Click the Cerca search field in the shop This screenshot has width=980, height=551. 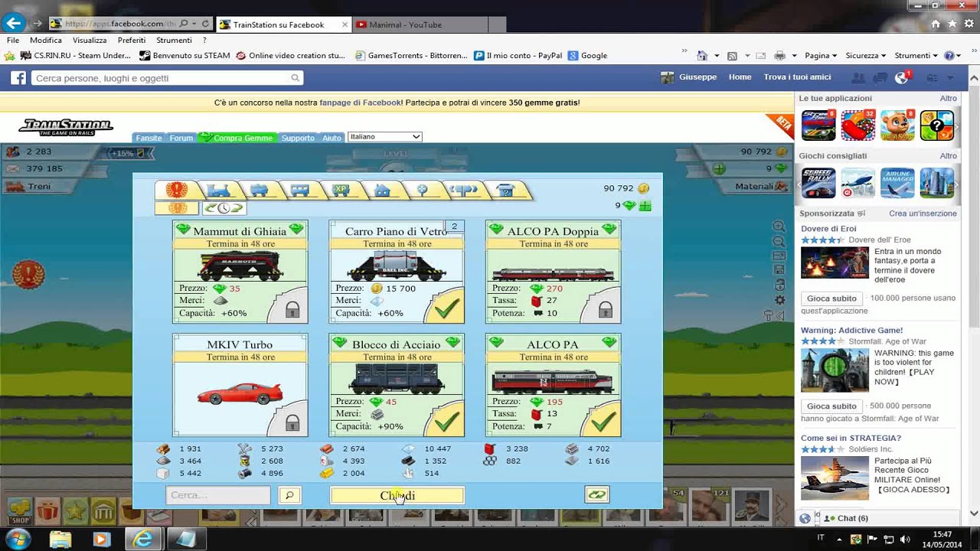coord(218,495)
